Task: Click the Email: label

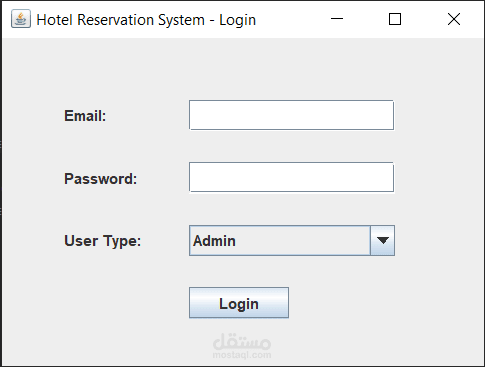Action: pos(85,116)
